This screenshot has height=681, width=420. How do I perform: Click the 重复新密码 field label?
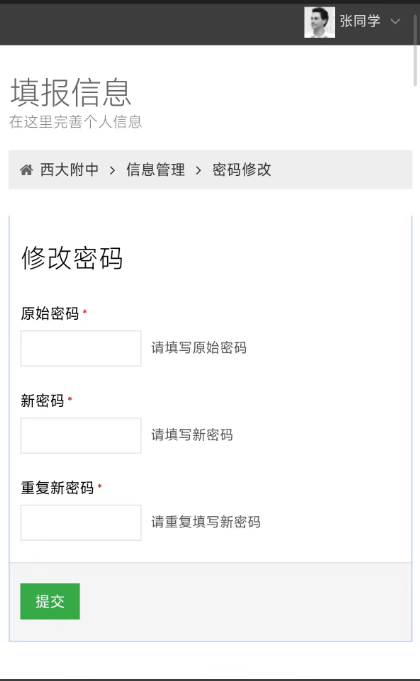pos(57,488)
